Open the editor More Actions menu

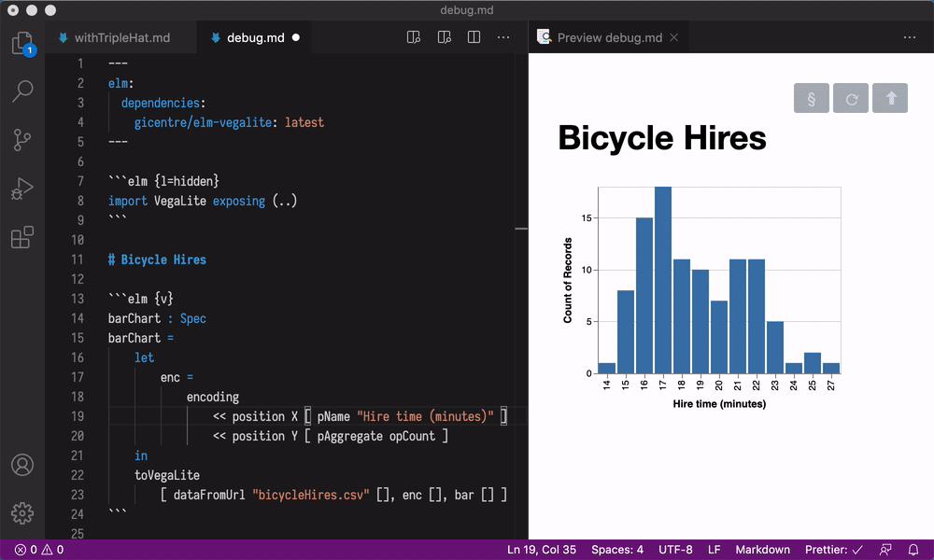point(503,37)
